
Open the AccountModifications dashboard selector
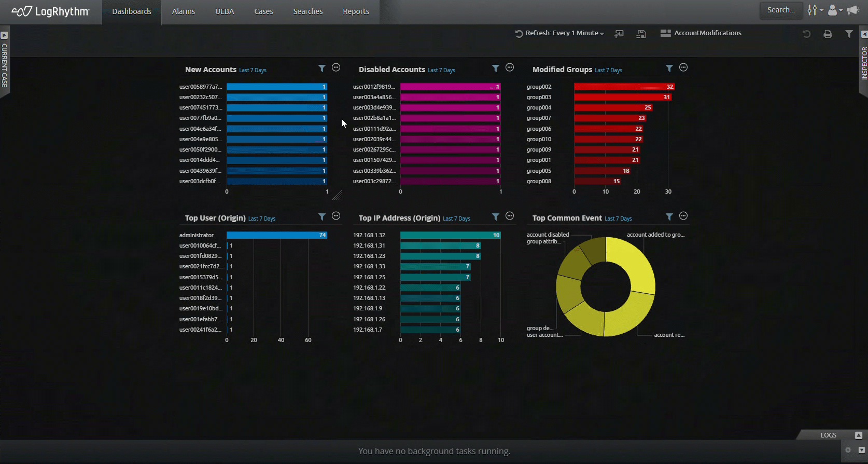(x=701, y=33)
